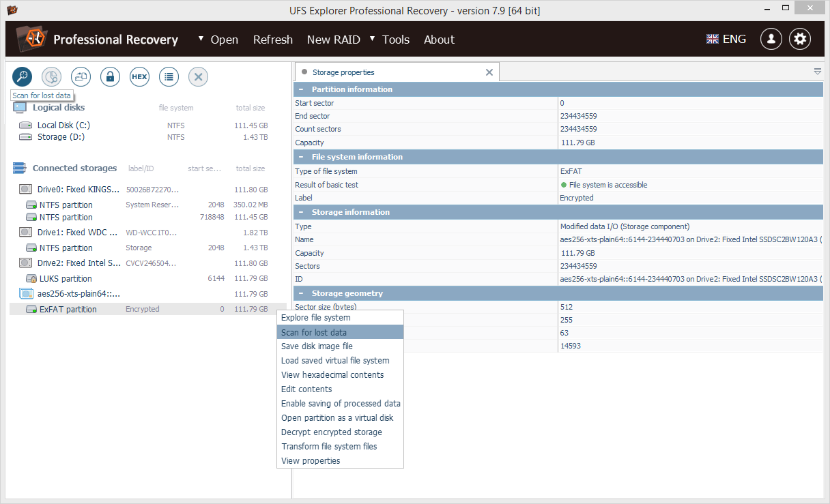The height and width of the screenshot is (504, 830).
Task: Select Drive0: Fixed KINGS storage
Action: (148, 190)
